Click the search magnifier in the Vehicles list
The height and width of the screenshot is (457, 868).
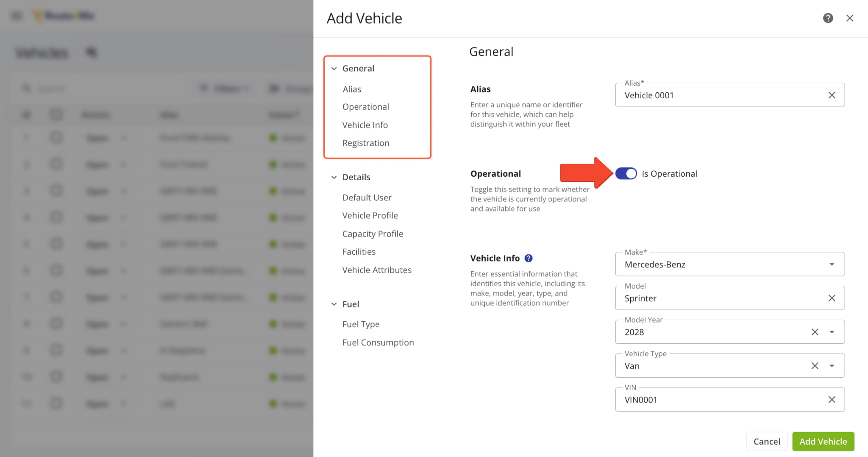coord(26,88)
